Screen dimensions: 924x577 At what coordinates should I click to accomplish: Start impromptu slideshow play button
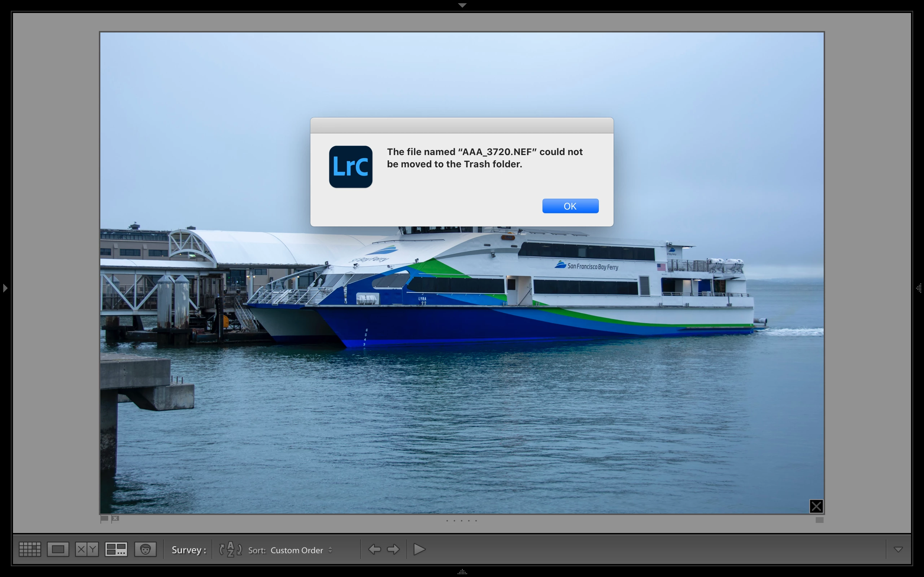pos(419,550)
